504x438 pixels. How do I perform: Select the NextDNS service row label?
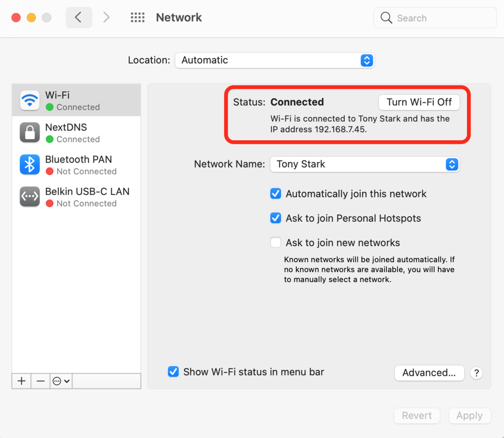coord(66,127)
